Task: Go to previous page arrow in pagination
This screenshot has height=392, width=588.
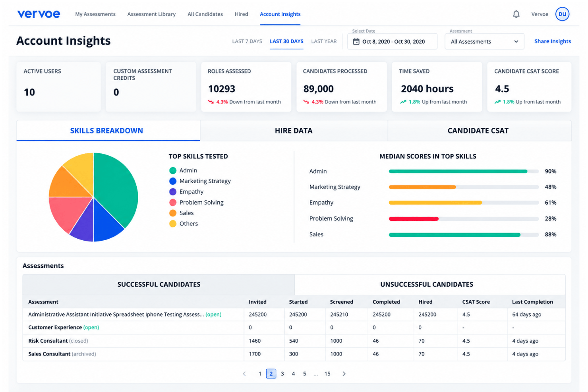Action: coord(244,374)
